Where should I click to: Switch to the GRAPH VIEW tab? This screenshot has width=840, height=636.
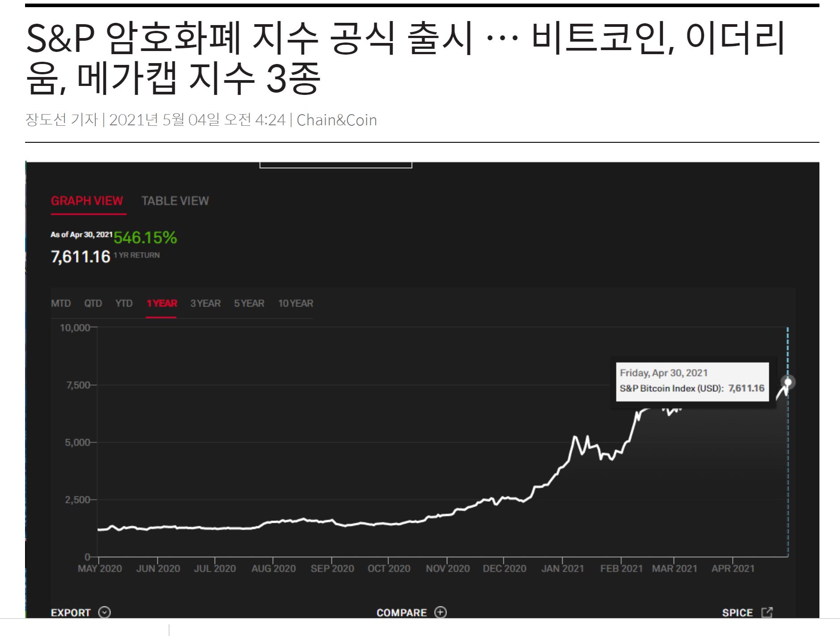87,201
